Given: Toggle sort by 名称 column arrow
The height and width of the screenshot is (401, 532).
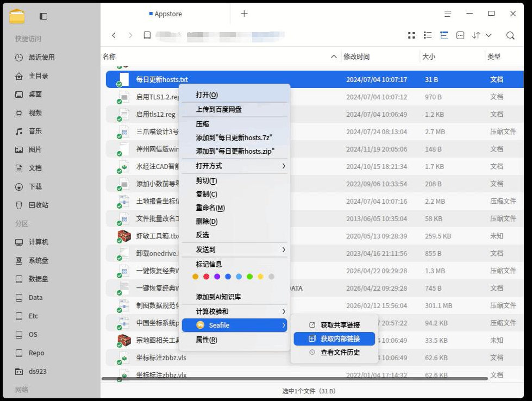Looking at the screenshot, I should [x=334, y=57].
